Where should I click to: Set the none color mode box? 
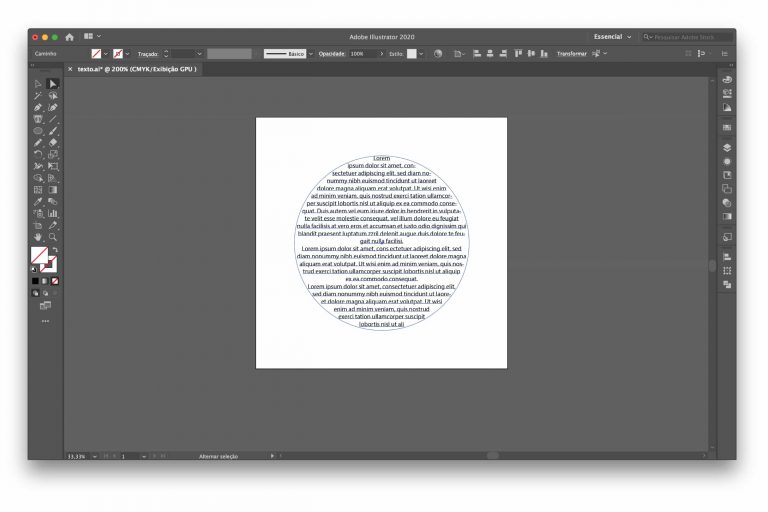[x=55, y=281]
